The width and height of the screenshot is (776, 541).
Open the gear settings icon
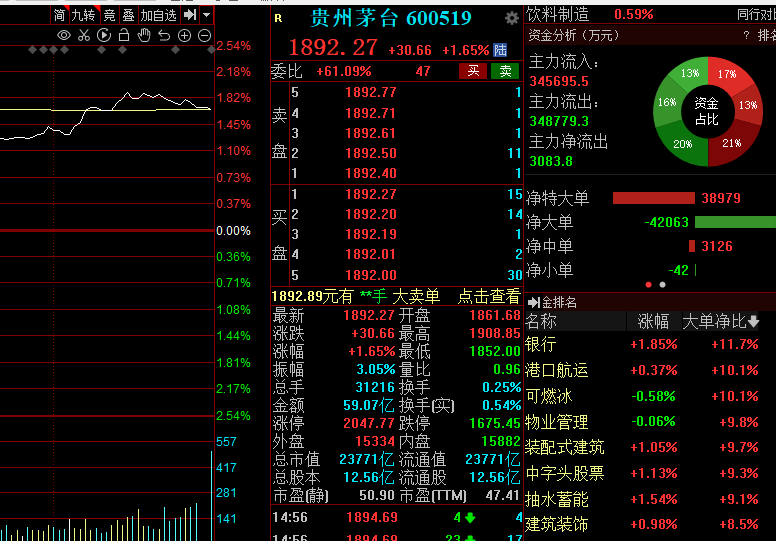click(512, 18)
